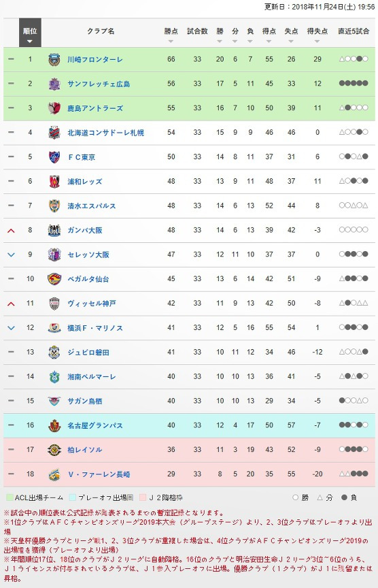Click the FC Tokyo club emblem
Screen dimensions: 378x588
[54, 157]
